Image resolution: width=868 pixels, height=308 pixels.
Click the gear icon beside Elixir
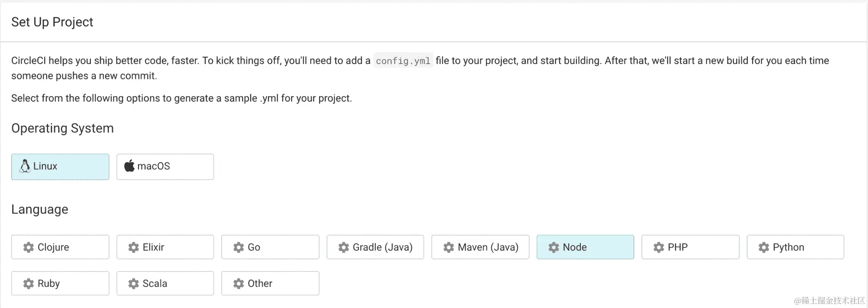134,247
